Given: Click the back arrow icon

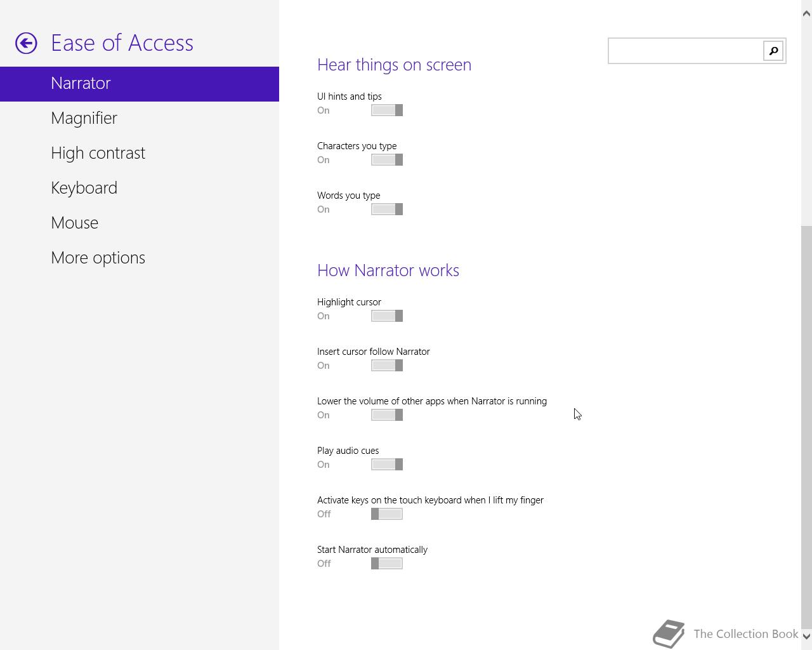Looking at the screenshot, I should (x=26, y=43).
